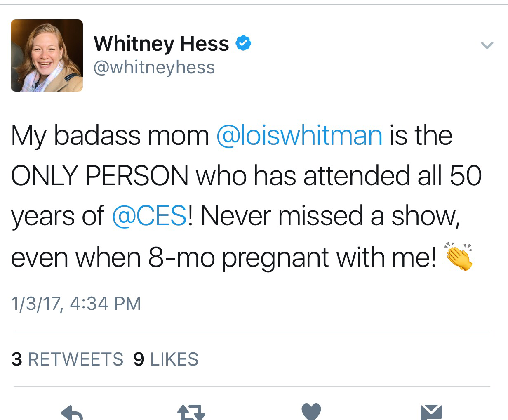
Task: View the 9 Likes list
Action: coord(166,359)
